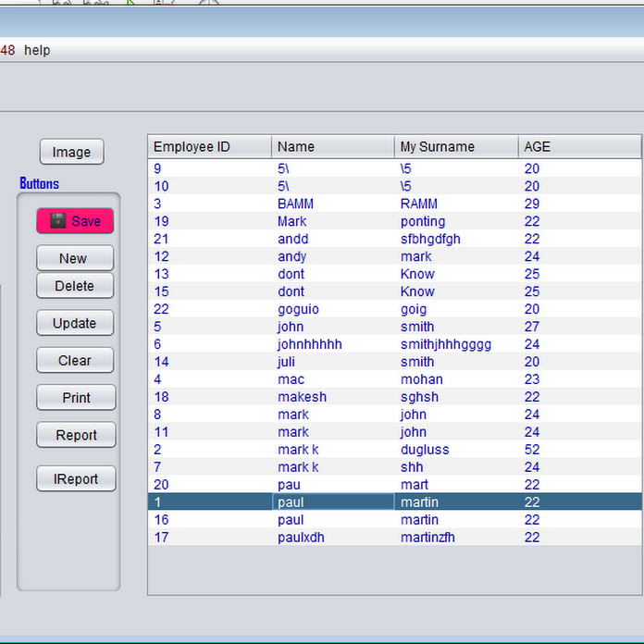Image resolution: width=644 pixels, height=644 pixels.
Task: Open the help menu
Action: coord(37,50)
